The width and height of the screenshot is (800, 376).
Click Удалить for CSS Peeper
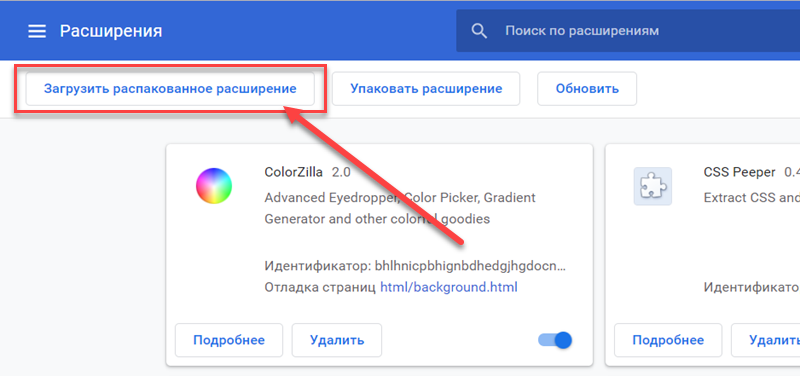coord(765,340)
